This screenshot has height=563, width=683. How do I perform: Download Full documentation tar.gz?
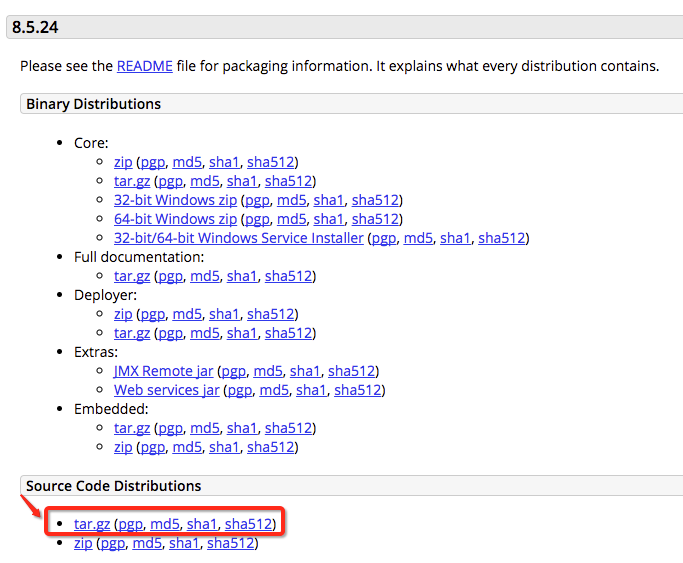point(131,276)
